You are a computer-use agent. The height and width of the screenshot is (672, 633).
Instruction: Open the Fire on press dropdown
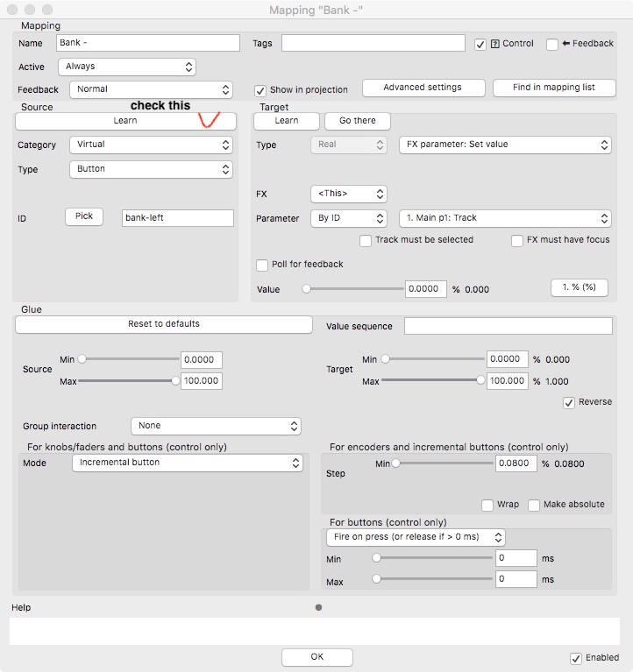416,537
